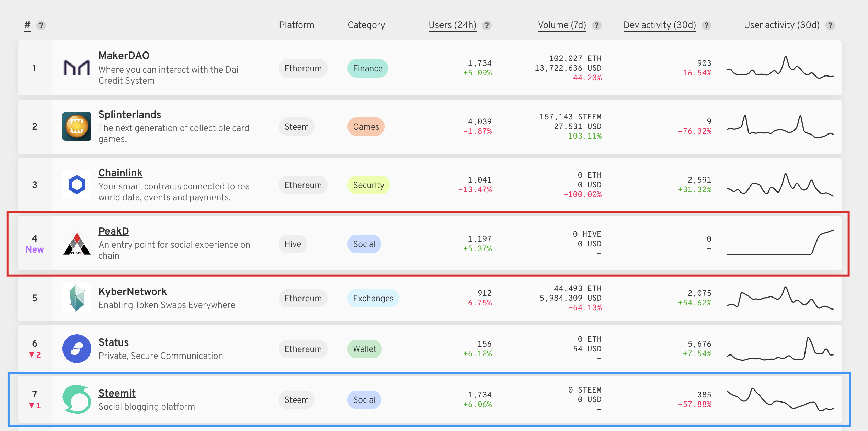Image resolution: width=868 pixels, height=431 pixels.
Task: Open the MakerDAO dapp link
Action: pos(124,55)
